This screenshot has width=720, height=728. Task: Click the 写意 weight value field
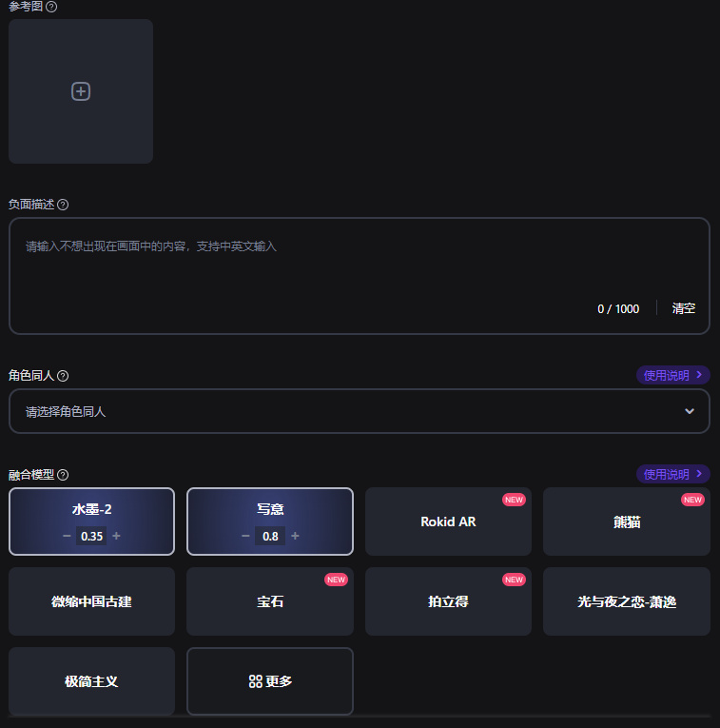(270, 536)
